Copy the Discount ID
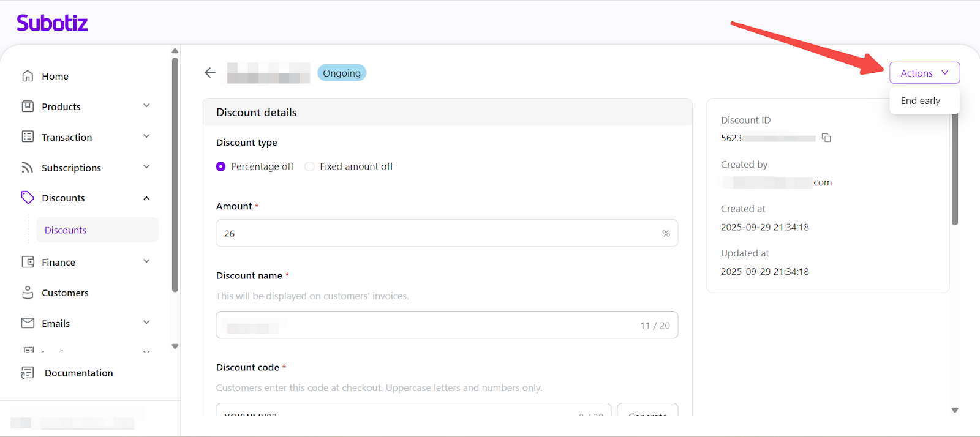 point(826,138)
